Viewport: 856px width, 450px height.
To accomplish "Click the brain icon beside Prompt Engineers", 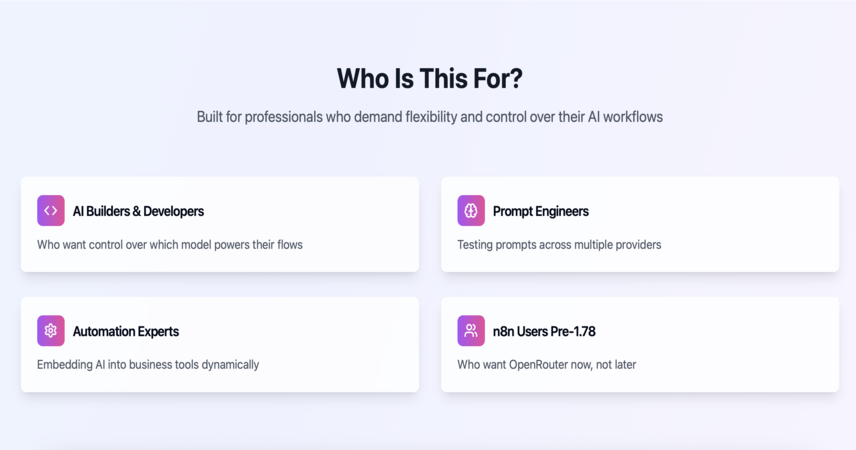I will point(471,211).
